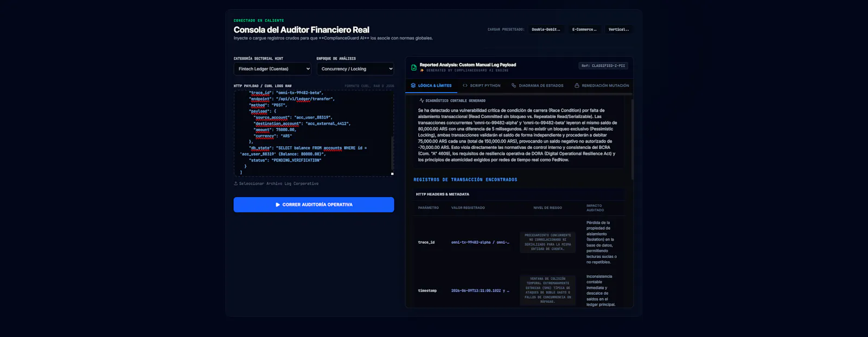Click the 'CONECTADO EN CALIENTE' status text
The image size is (868, 337).
[x=259, y=21]
